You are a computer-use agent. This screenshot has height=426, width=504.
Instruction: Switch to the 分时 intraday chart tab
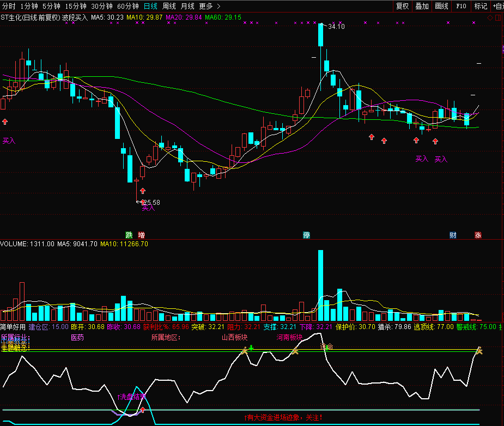click(x=8, y=6)
